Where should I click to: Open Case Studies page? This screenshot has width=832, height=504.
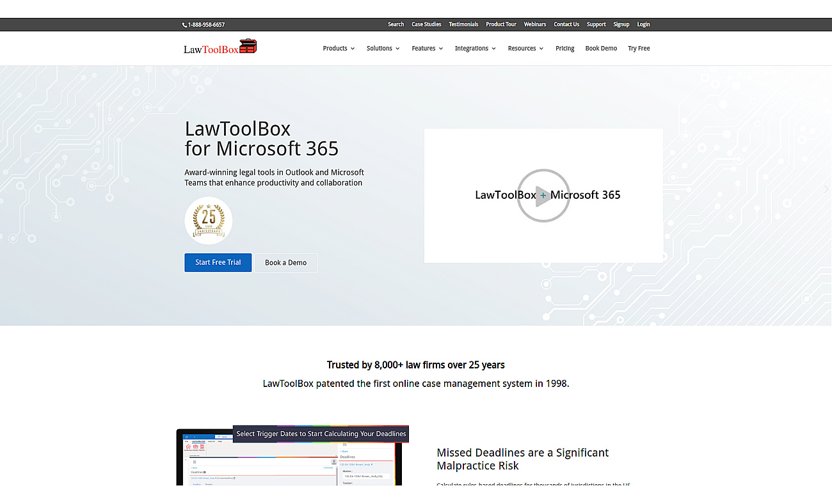[426, 24]
